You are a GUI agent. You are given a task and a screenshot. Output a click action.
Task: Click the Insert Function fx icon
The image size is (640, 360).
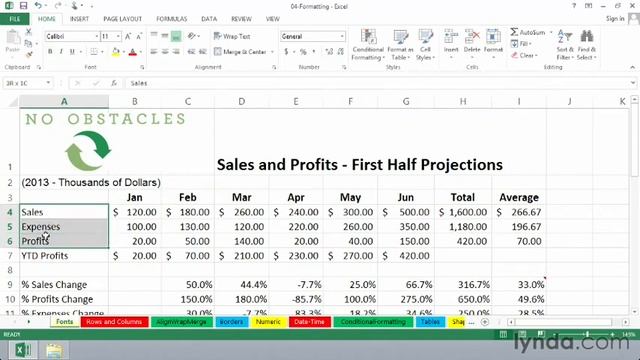114,83
